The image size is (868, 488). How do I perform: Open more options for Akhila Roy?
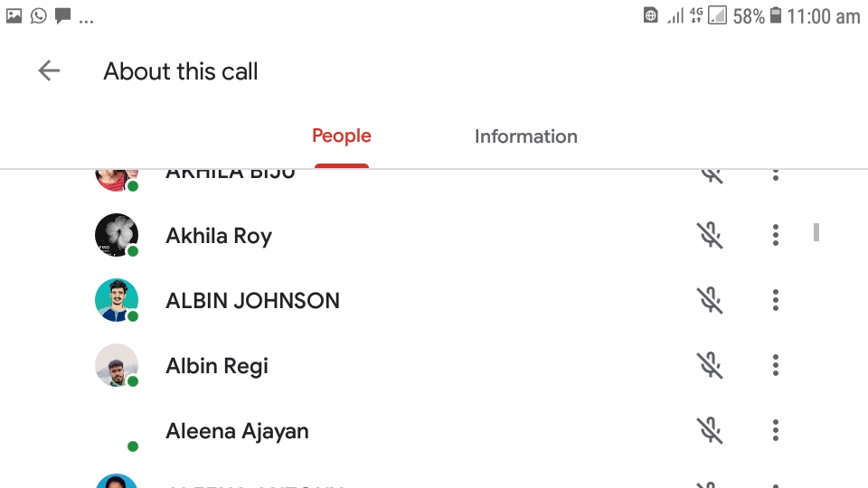(776, 236)
